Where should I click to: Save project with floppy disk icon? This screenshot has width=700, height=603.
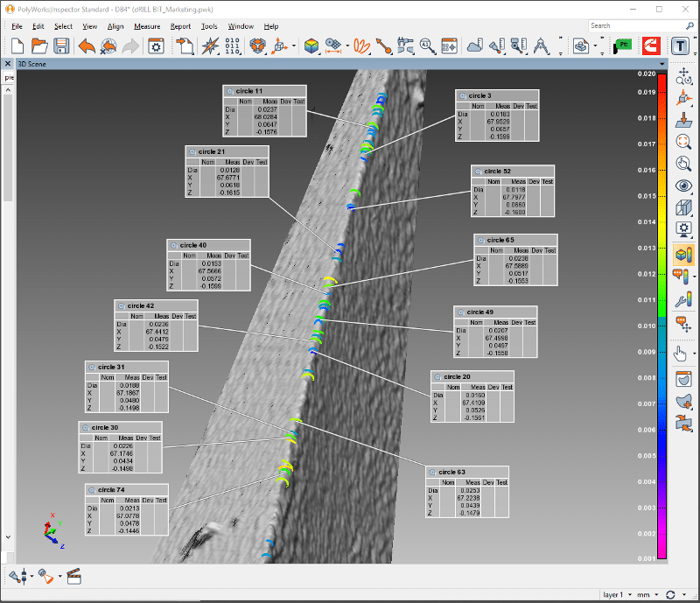[61, 46]
